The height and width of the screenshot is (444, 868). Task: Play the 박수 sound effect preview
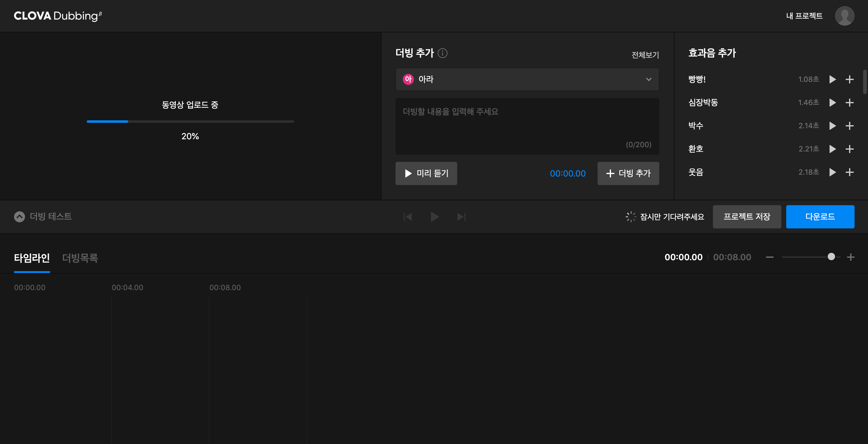(x=832, y=126)
